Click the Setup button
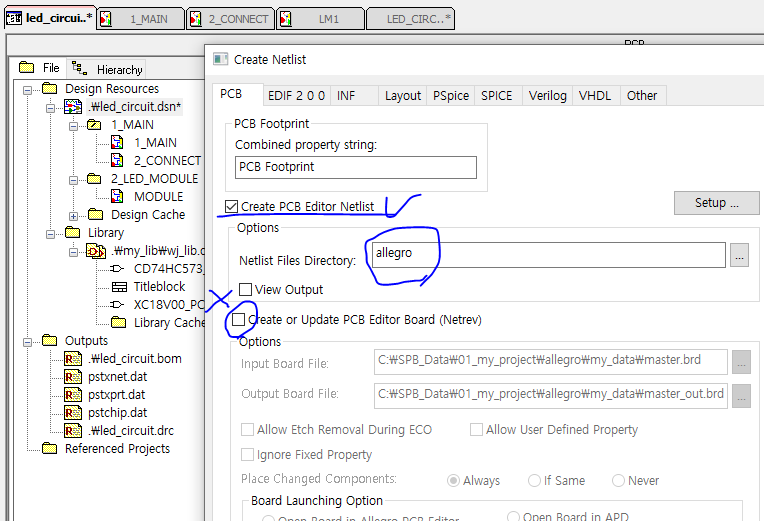The width and height of the screenshot is (764, 521). [717, 203]
